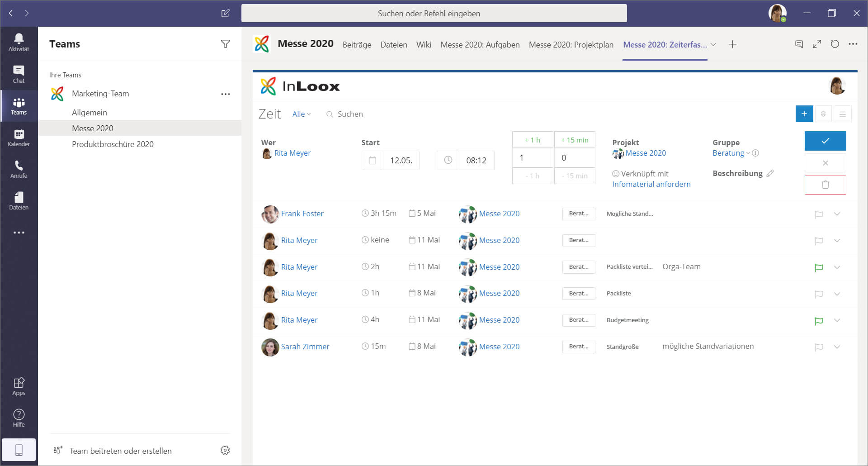Open the Dateien section in sidebar
Image resolution: width=868 pixels, height=466 pixels.
point(19,201)
